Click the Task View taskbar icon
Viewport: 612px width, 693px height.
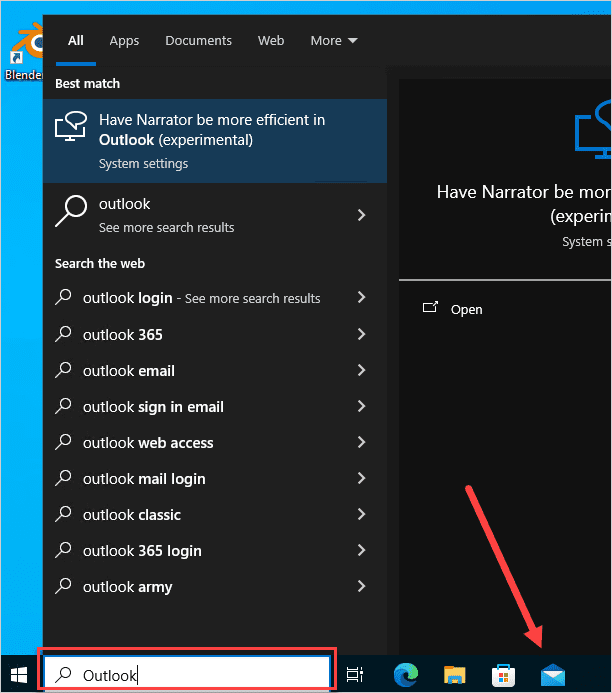point(355,674)
